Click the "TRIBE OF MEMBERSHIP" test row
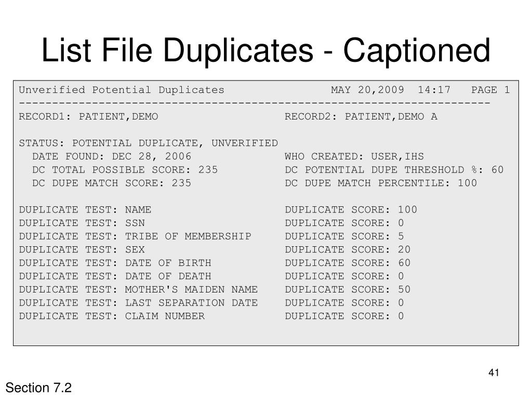Image resolution: width=532 pixels, height=399 pixels. click(x=188, y=236)
